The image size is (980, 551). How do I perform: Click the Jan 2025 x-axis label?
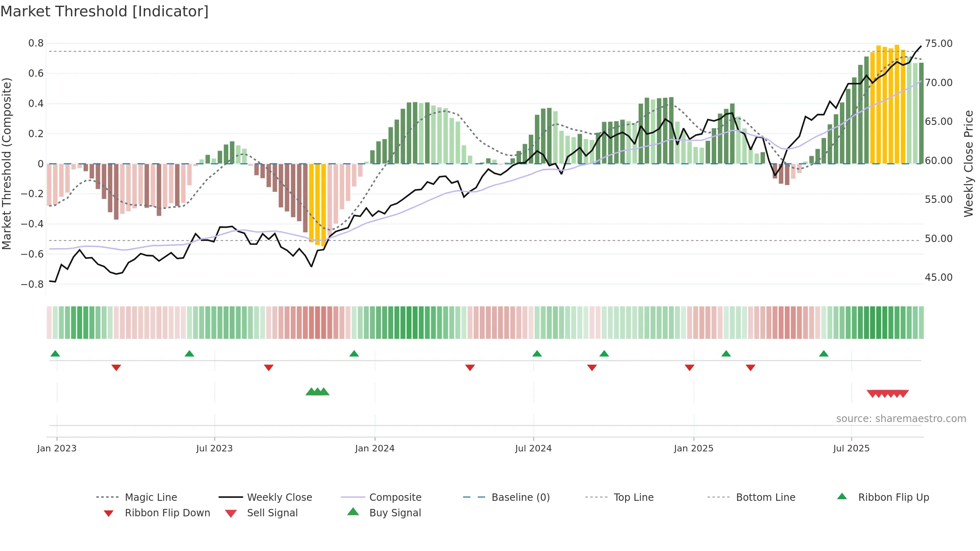pos(694,449)
